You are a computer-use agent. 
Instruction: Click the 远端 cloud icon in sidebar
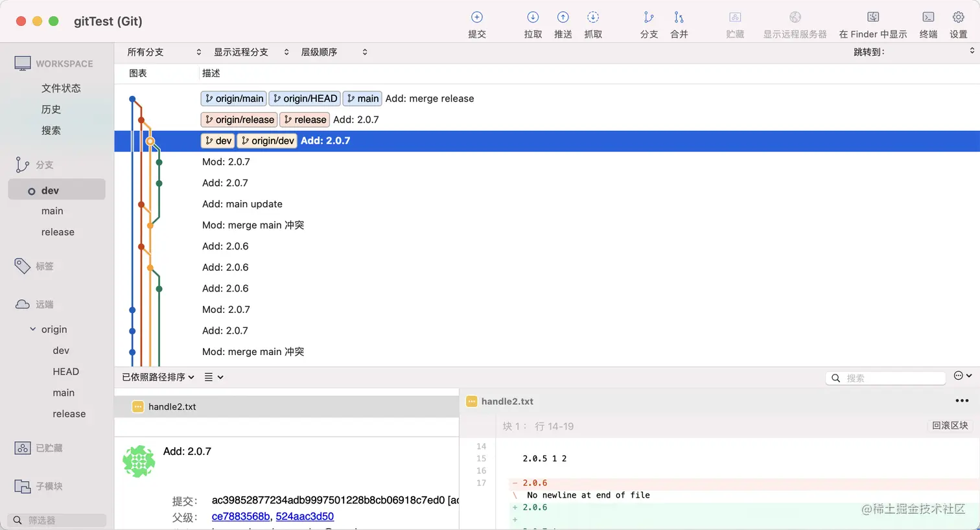coord(23,304)
